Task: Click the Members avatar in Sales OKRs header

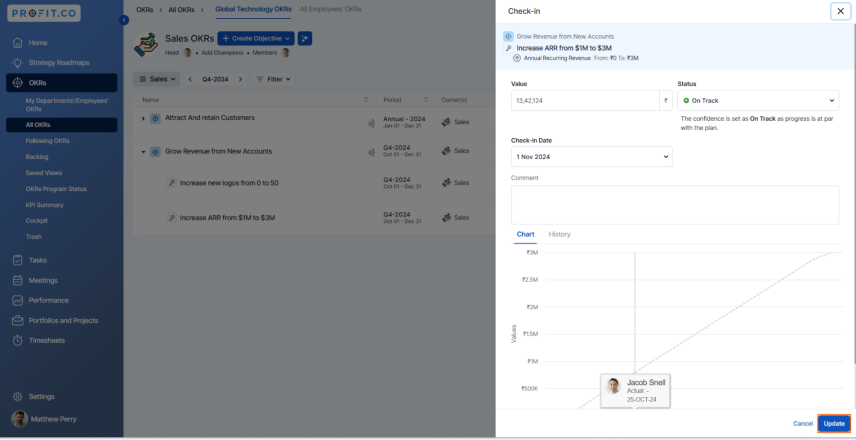Action: [x=285, y=53]
